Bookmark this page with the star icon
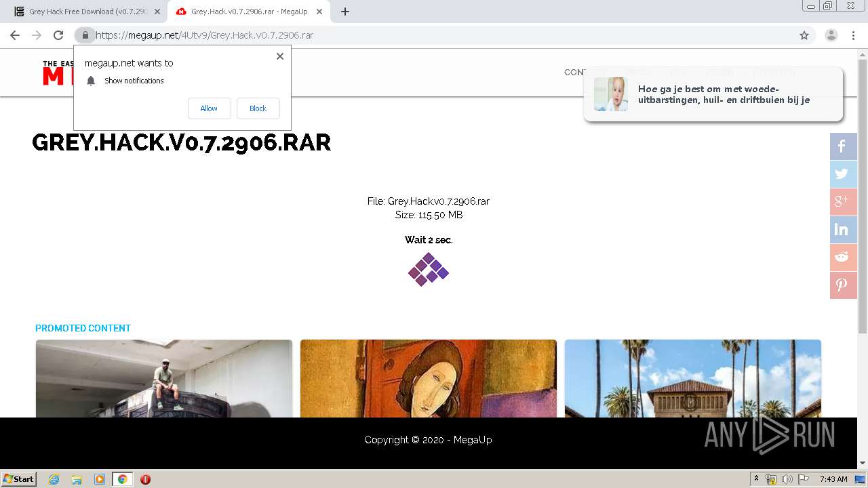The width and height of the screenshot is (868, 488). tap(804, 35)
